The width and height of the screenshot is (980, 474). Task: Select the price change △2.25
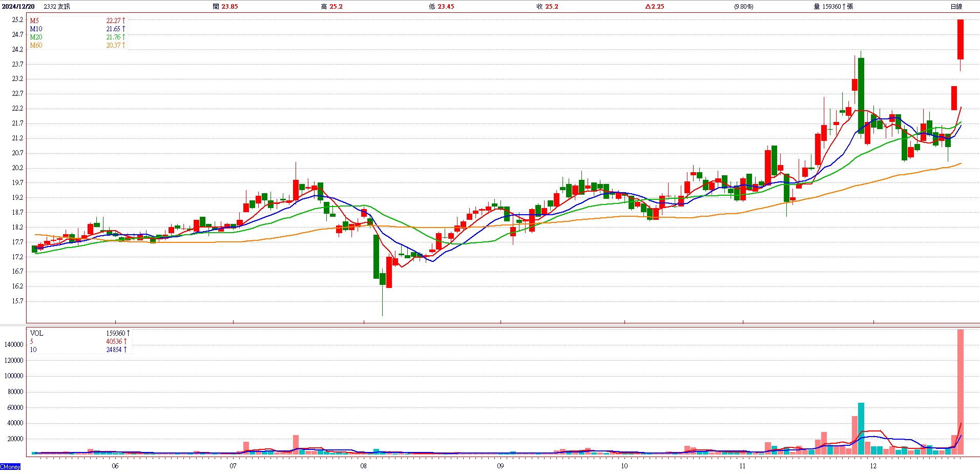[x=654, y=7]
